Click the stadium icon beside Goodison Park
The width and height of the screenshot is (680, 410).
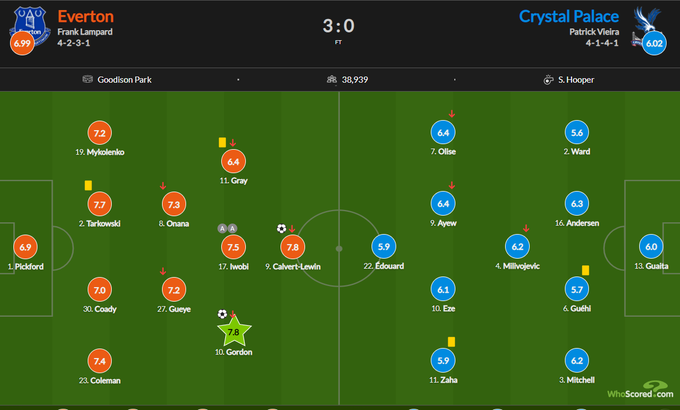tap(89, 78)
